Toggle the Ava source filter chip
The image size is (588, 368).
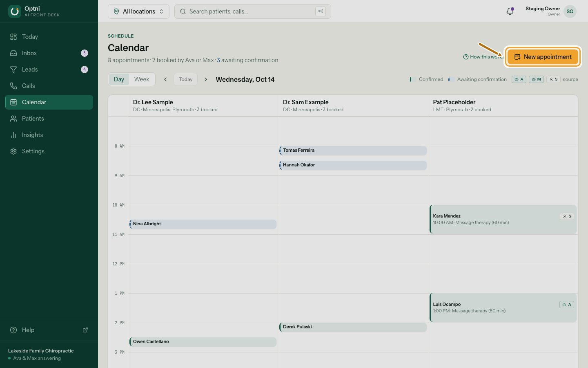(519, 79)
